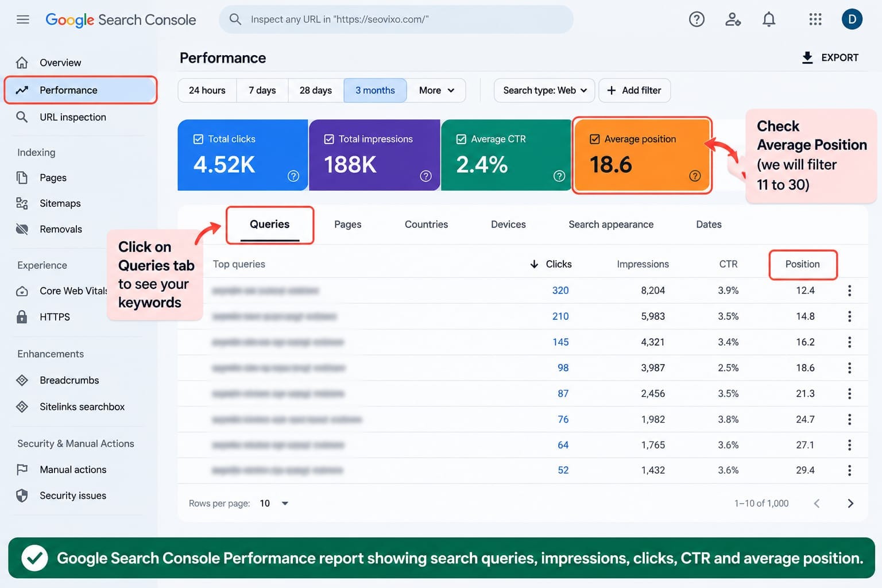Click the Google Search Console logo
The width and height of the screenshot is (882, 588).
coord(121,20)
